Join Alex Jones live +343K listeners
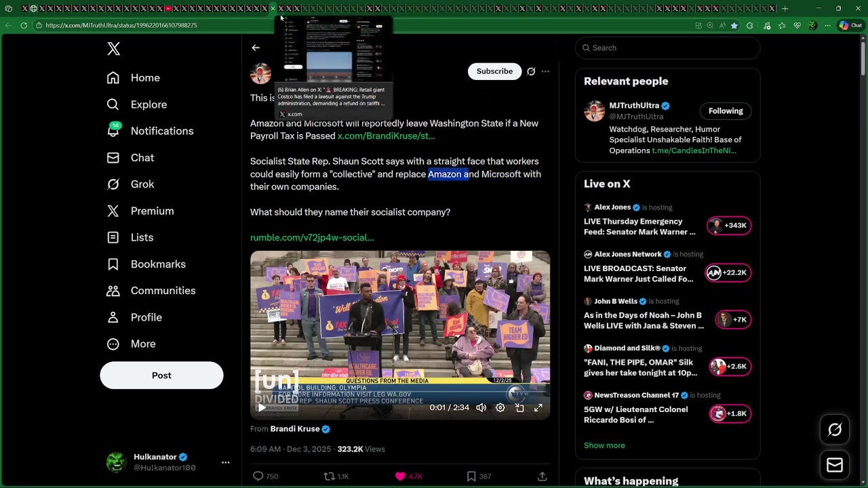868x488 pixels. click(x=729, y=226)
